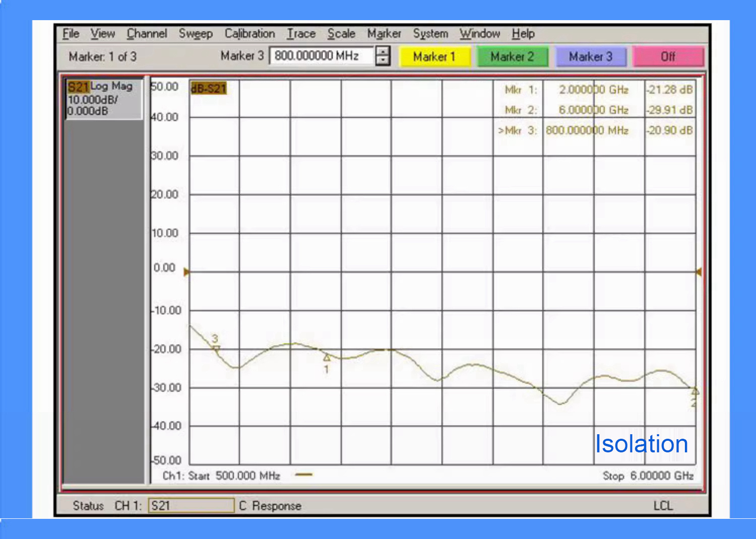Open the Calibration menu

(249, 34)
